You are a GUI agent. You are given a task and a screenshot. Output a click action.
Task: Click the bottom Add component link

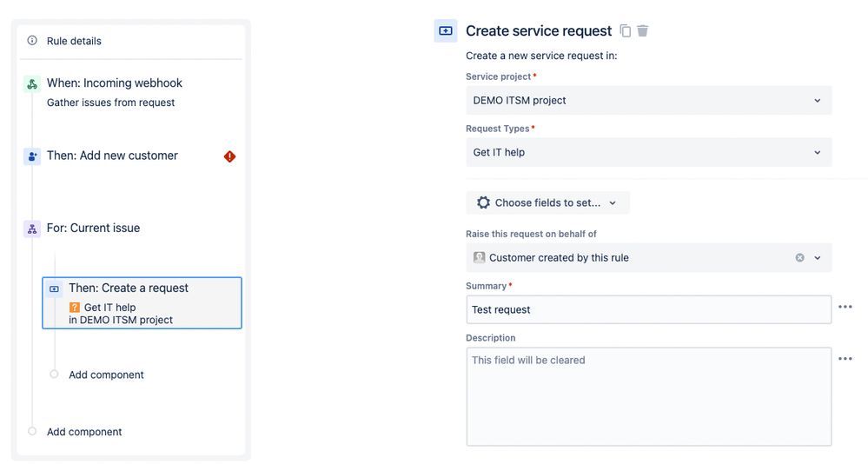point(84,432)
